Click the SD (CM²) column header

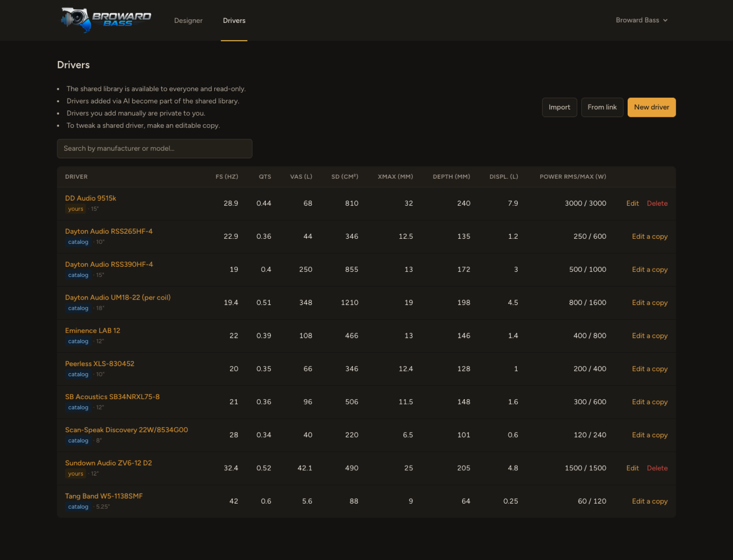pyautogui.click(x=345, y=177)
